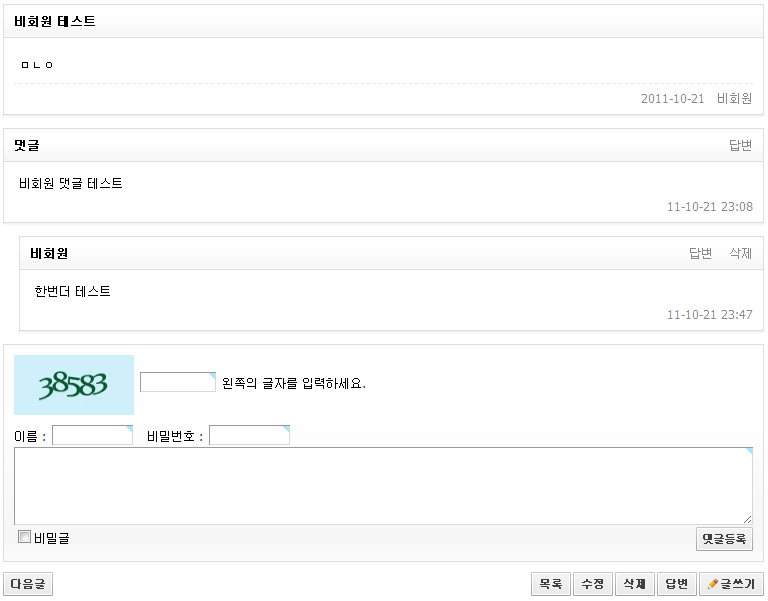Image resolution: width=768 pixels, height=601 pixels.
Task: Click the 비밀번호 password input field
Action: 249,435
